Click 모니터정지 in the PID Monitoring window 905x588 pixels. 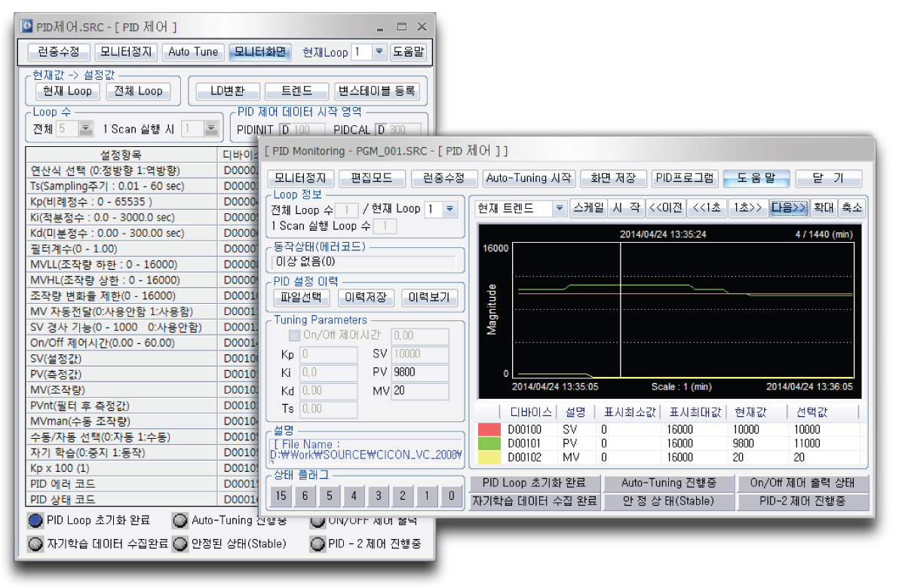point(299,179)
